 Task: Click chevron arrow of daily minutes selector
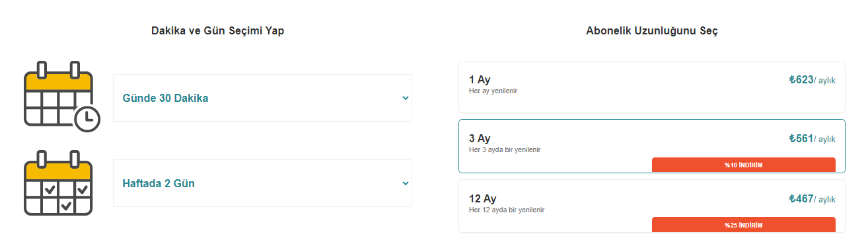point(406,98)
